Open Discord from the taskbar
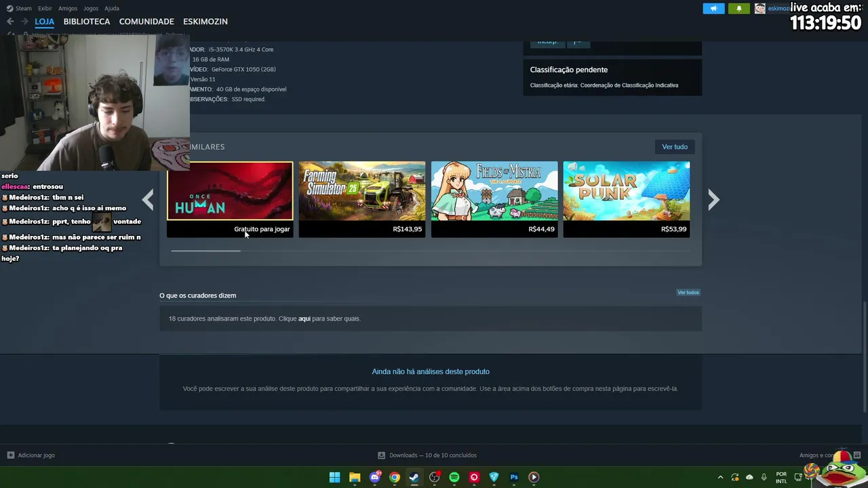868x488 pixels. [x=374, y=477]
